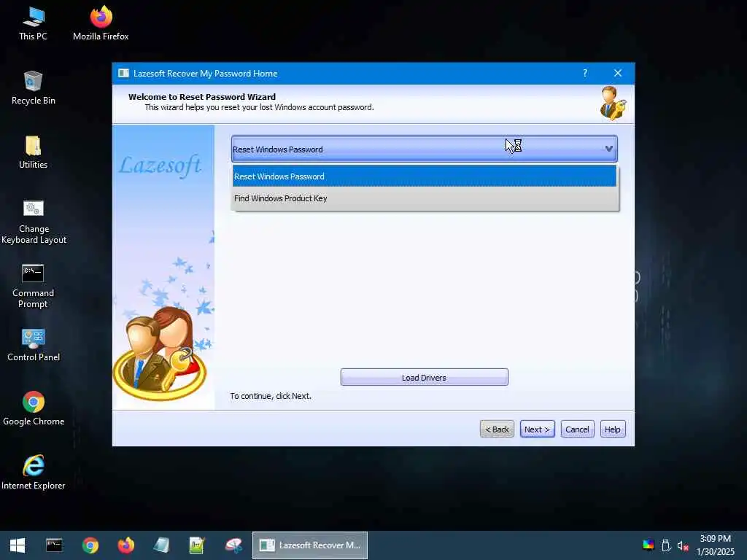Click the Lazesoft title bar window icon

123,74
